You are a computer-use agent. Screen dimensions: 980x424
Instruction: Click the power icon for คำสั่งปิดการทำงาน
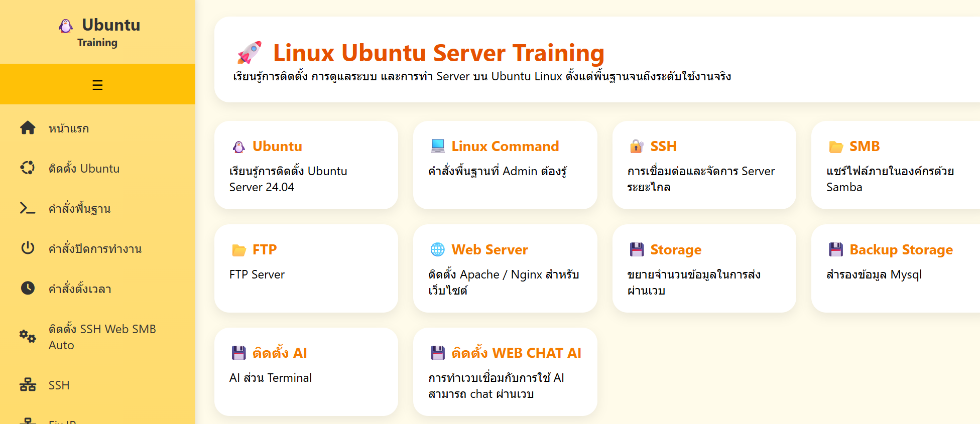click(x=28, y=248)
